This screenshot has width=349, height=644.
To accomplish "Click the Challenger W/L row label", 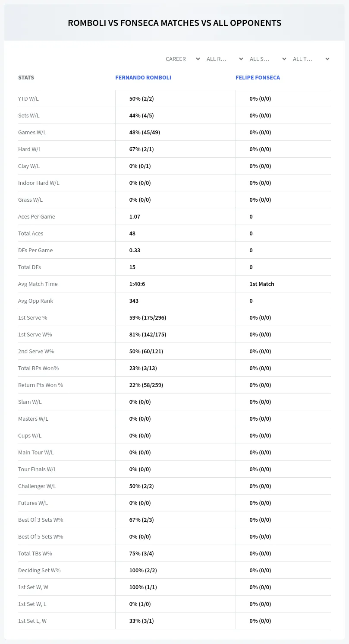I will pyautogui.click(x=37, y=486).
